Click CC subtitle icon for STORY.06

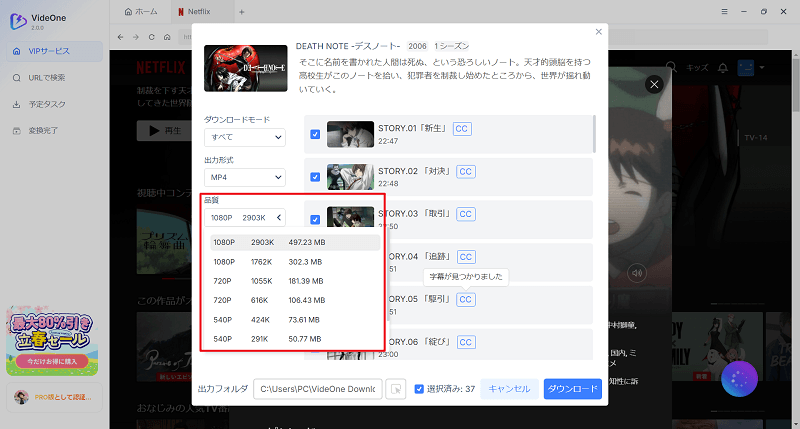[466, 342]
